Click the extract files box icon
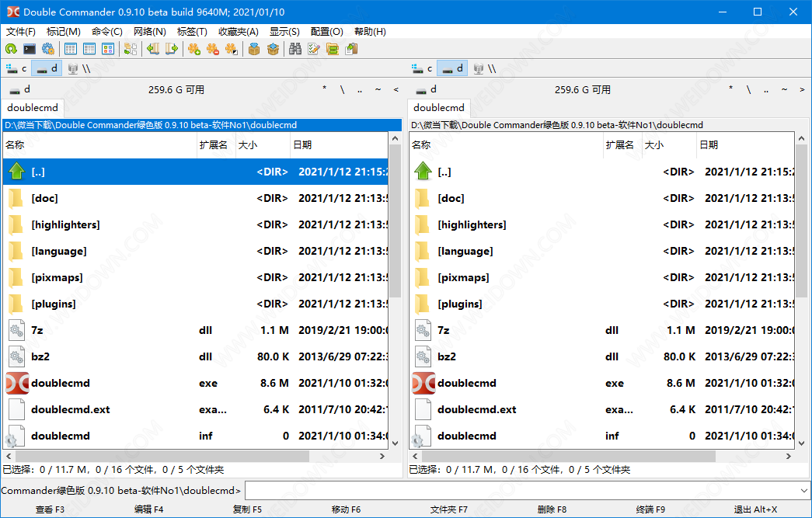The height and width of the screenshot is (518, 812). (273, 49)
